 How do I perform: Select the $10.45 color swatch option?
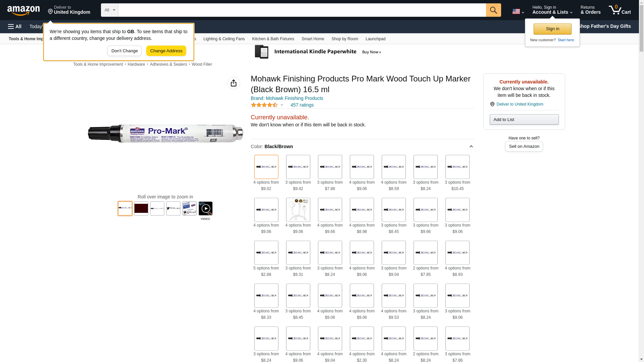(457, 167)
